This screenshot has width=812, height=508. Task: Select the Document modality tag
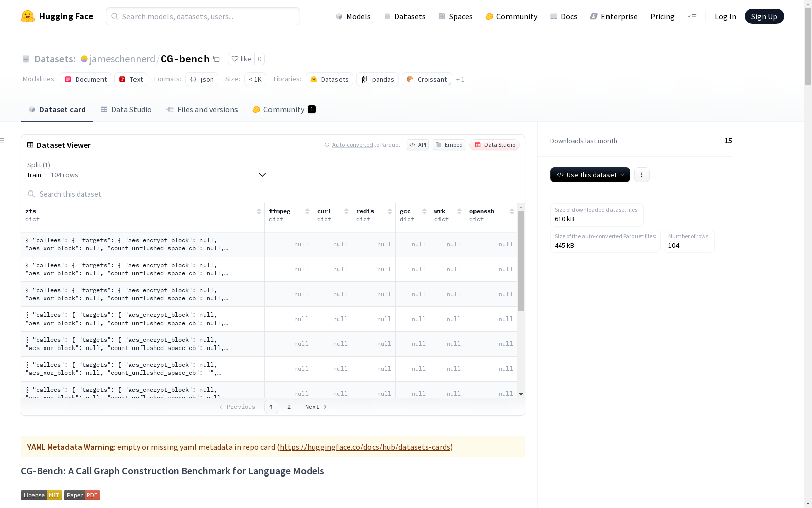click(85, 79)
